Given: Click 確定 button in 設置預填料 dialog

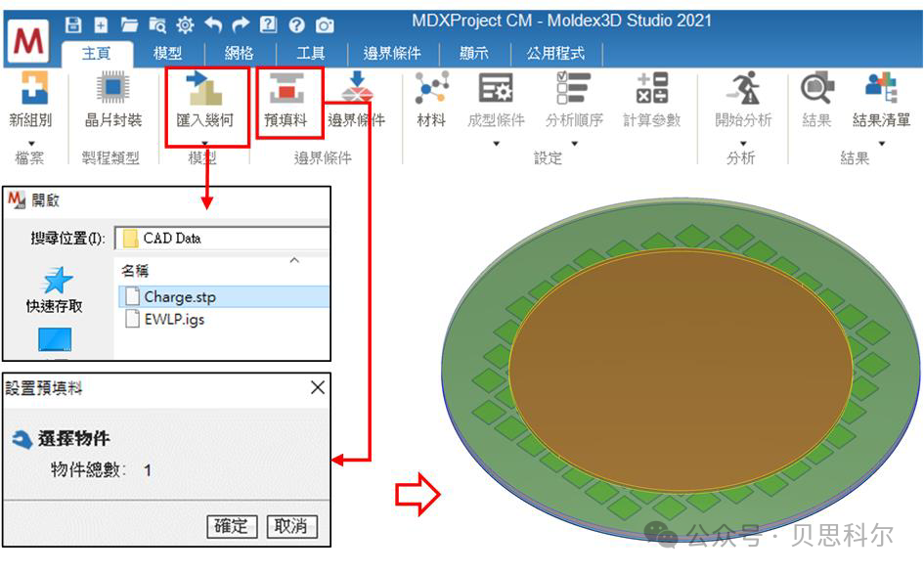Looking at the screenshot, I should pos(232,526).
